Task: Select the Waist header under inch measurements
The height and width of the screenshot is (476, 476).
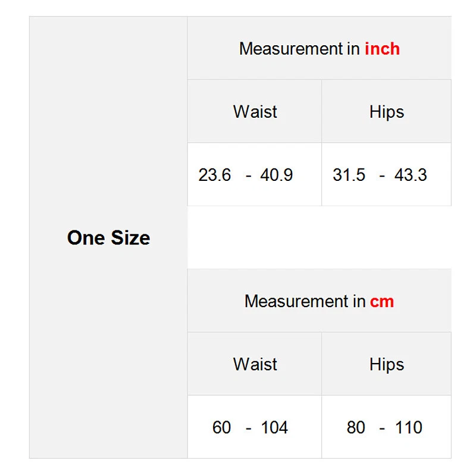Action: coord(255,112)
